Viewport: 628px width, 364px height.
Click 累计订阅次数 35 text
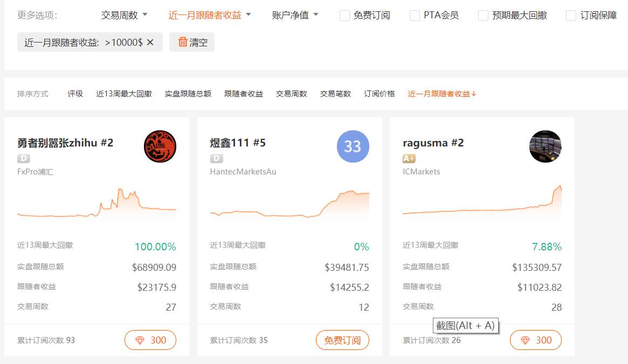(x=239, y=340)
